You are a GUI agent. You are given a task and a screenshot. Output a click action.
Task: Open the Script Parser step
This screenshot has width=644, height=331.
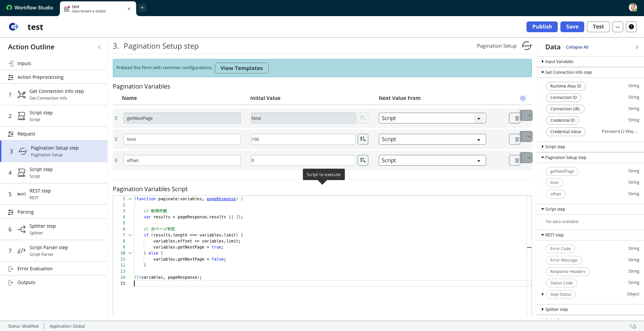[x=54, y=251]
